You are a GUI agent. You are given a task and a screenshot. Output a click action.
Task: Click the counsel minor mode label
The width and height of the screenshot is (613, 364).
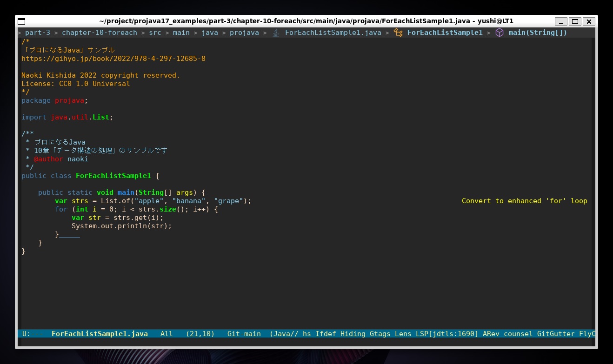518,334
